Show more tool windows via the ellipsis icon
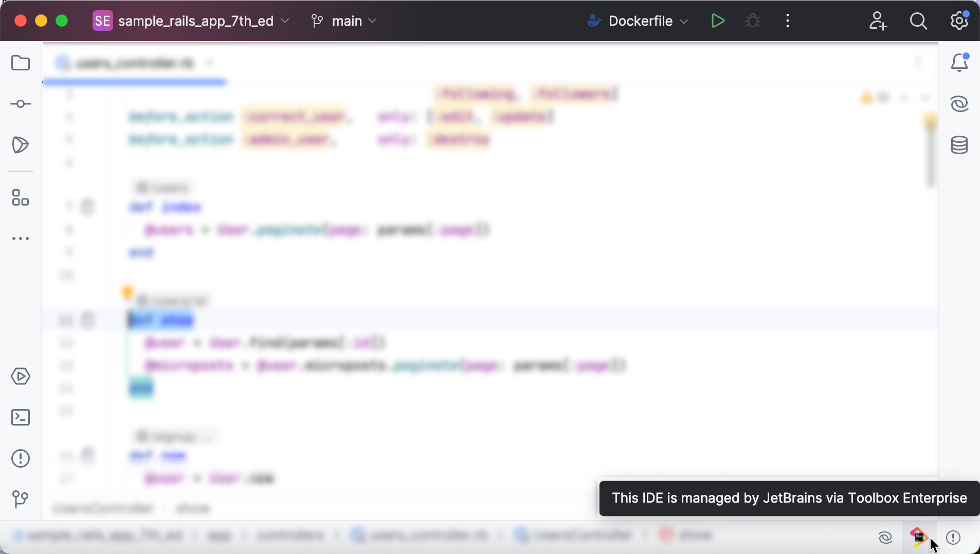Screen dimensions: 980x554 (x=20, y=238)
